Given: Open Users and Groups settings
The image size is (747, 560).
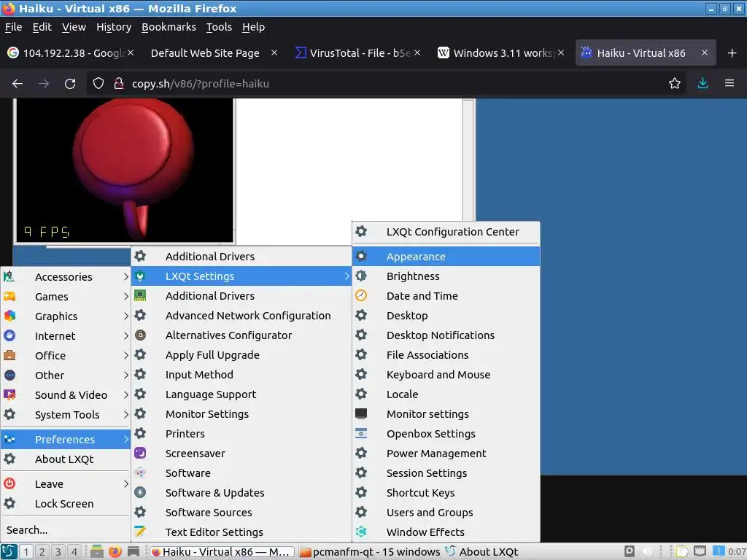Looking at the screenshot, I should pos(446,513).
